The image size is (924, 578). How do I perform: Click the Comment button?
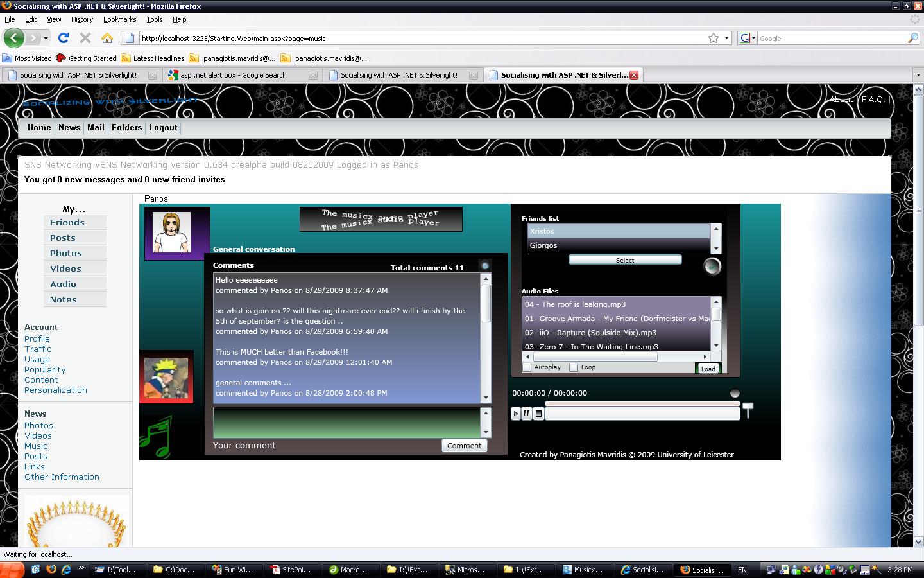pos(465,446)
